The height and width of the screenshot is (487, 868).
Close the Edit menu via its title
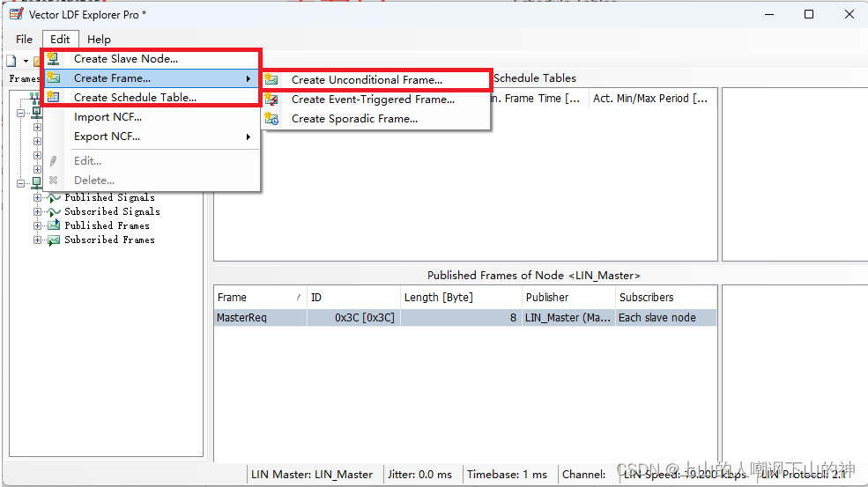click(x=60, y=40)
